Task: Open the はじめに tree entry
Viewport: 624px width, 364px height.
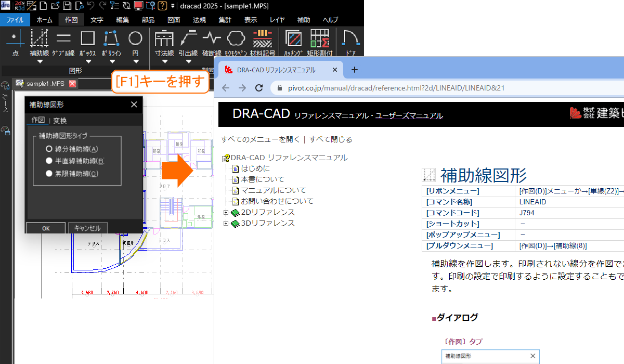Action: (x=255, y=168)
